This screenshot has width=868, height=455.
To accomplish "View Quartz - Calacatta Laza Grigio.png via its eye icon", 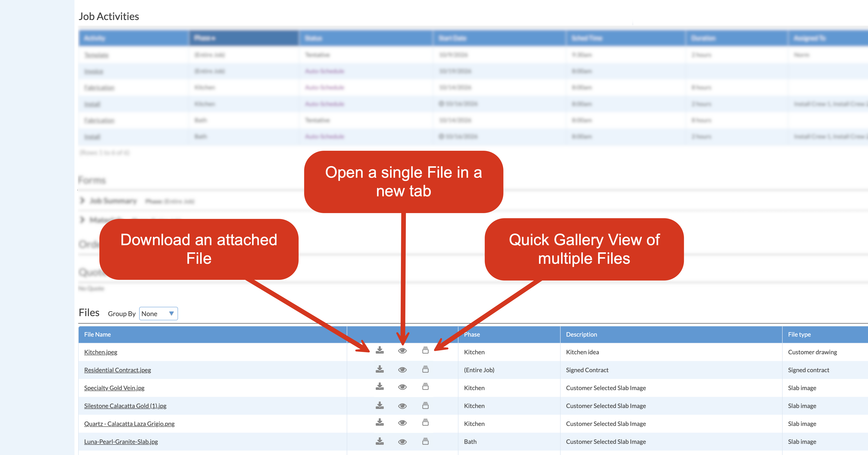I will tap(402, 423).
